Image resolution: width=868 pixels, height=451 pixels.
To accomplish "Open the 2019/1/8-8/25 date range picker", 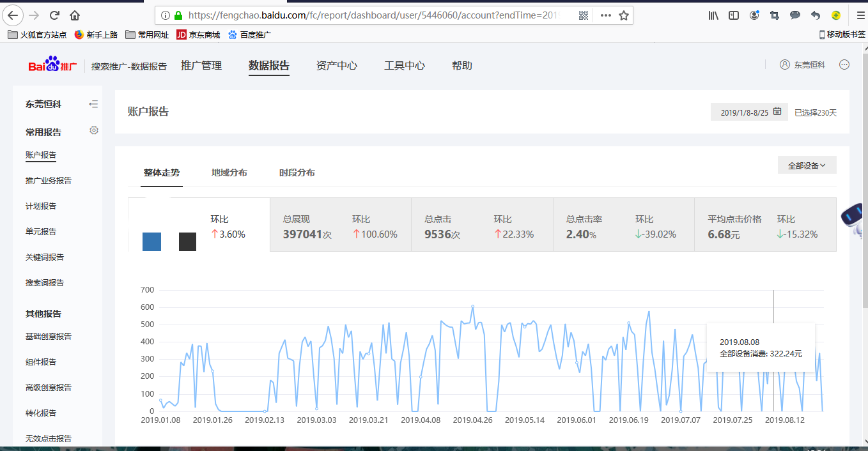I will coord(749,112).
